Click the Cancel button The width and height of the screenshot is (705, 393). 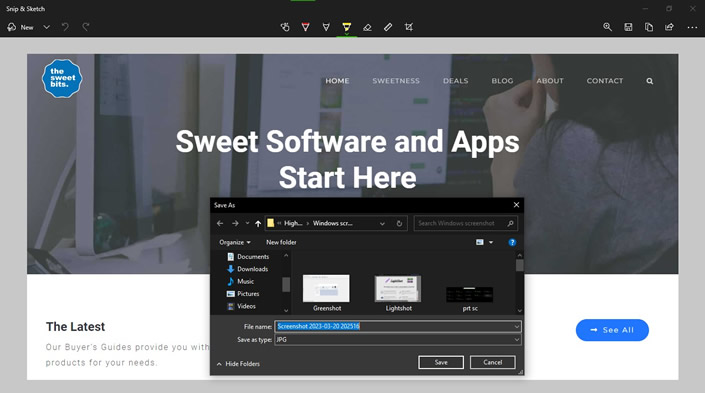point(492,362)
